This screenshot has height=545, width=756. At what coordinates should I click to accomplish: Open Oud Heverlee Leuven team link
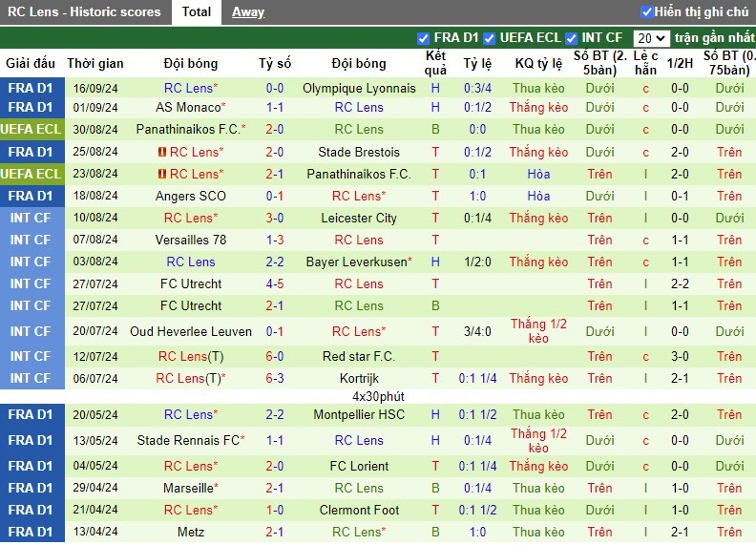pyautogui.click(x=191, y=331)
